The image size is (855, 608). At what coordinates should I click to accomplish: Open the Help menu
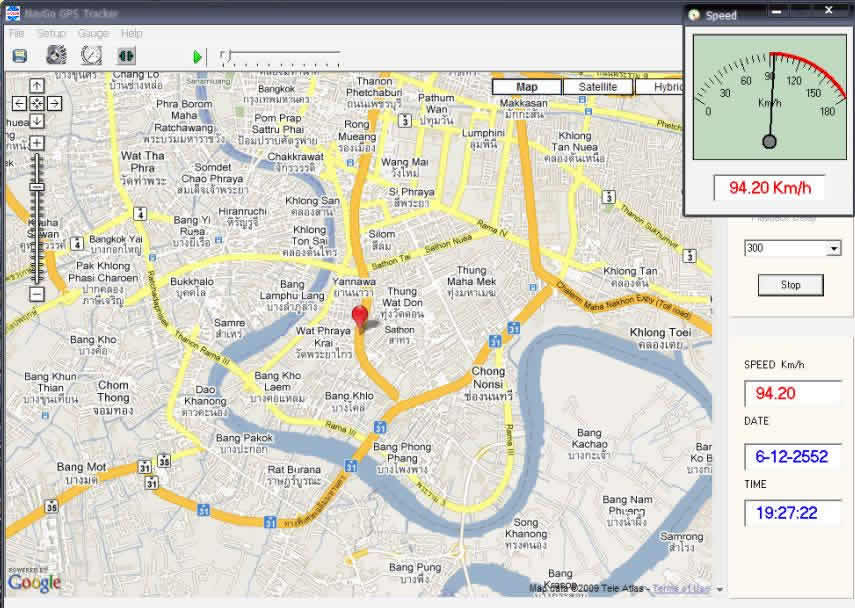tap(131, 34)
